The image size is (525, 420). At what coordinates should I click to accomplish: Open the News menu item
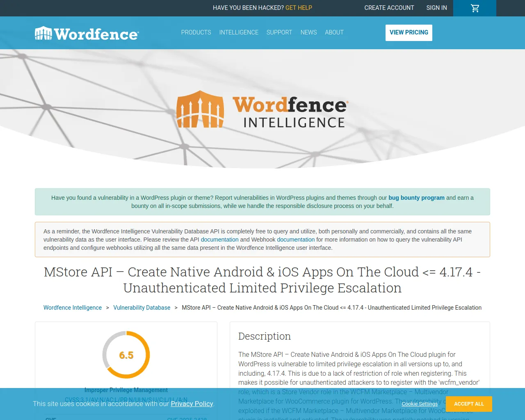tap(308, 32)
